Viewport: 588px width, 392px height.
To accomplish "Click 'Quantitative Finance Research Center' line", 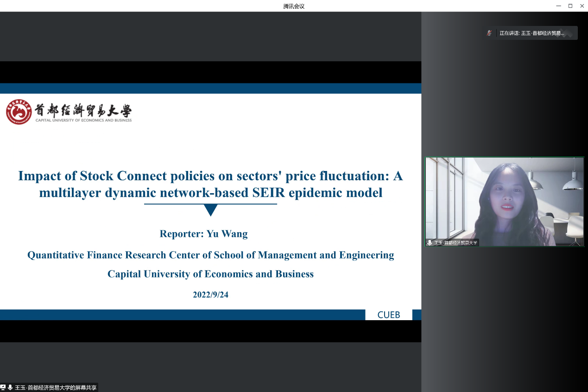I will coord(211,255).
